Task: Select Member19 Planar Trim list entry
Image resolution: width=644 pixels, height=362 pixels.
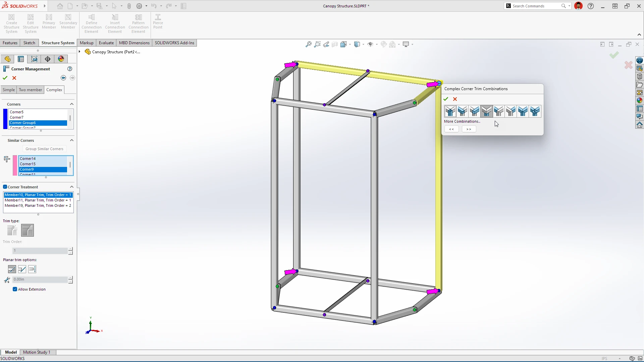Action: point(38,205)
